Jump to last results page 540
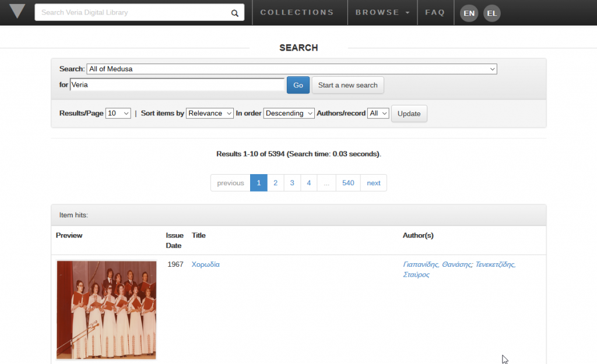597x364 pixels. tap(348, 183)
